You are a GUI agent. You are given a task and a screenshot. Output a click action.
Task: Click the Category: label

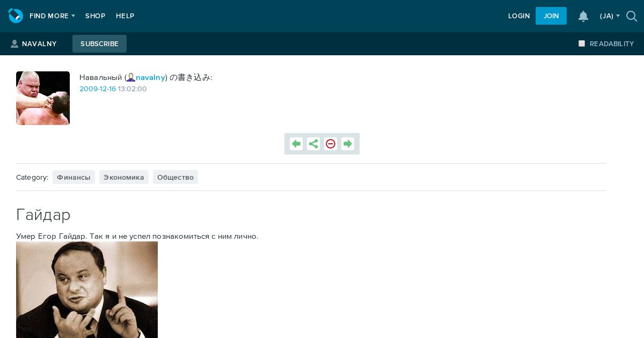(x=32, y=177)
